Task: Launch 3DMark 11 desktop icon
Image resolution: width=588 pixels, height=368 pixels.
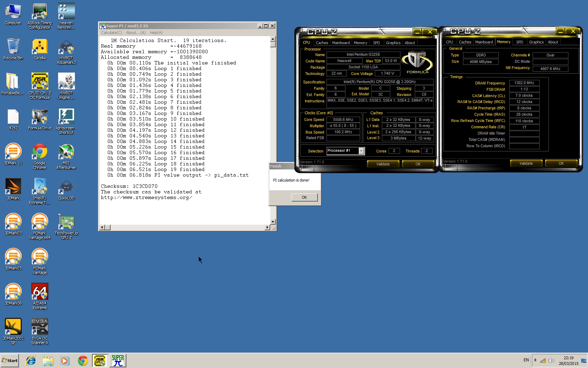Action: click(x=13, y=154)
